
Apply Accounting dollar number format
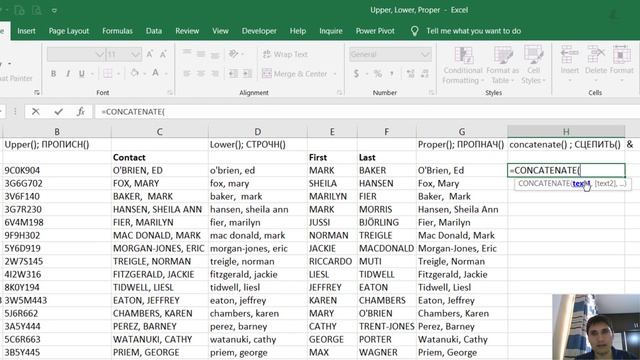356,74
